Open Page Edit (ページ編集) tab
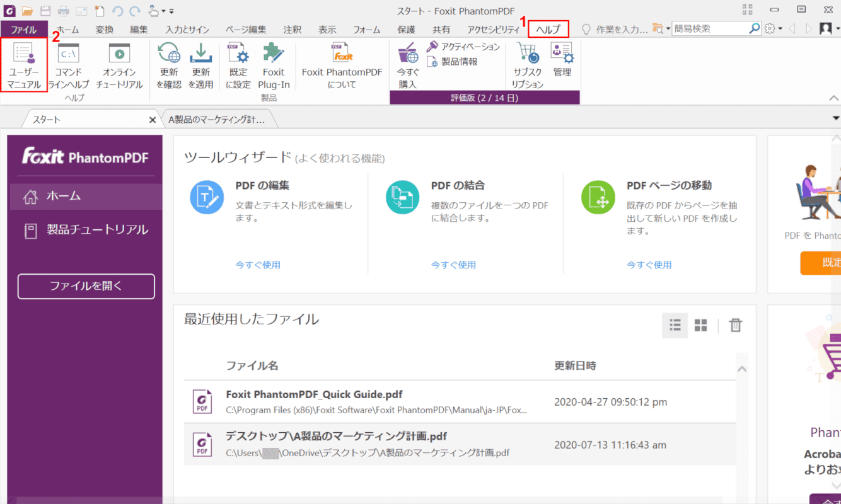 [246, 29]
